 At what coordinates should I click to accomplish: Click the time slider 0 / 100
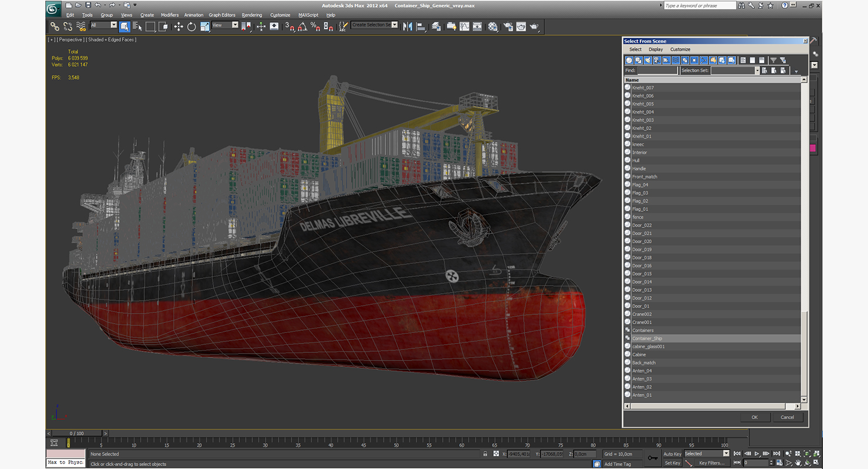[x=77, y=433]
